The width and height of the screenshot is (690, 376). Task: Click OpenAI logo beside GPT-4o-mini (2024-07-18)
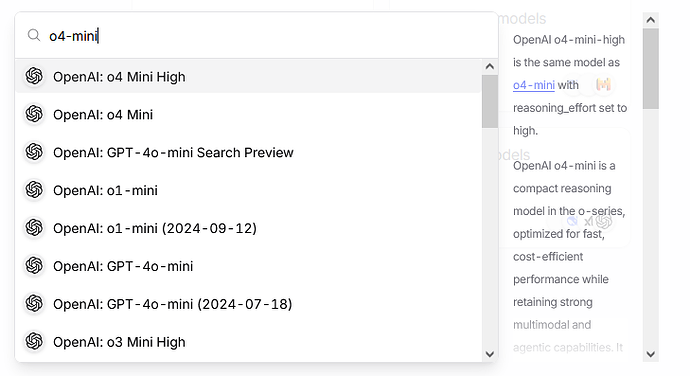34,303
